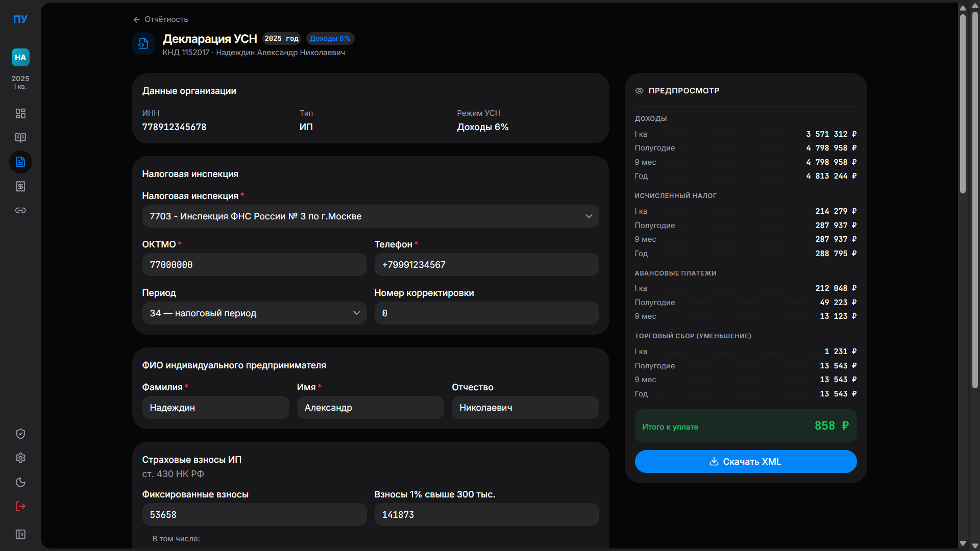Screen dimensions: 980x551
Task: Click the Доходы 6% badge
Action: pyautogui.click(x=330, y=39)
